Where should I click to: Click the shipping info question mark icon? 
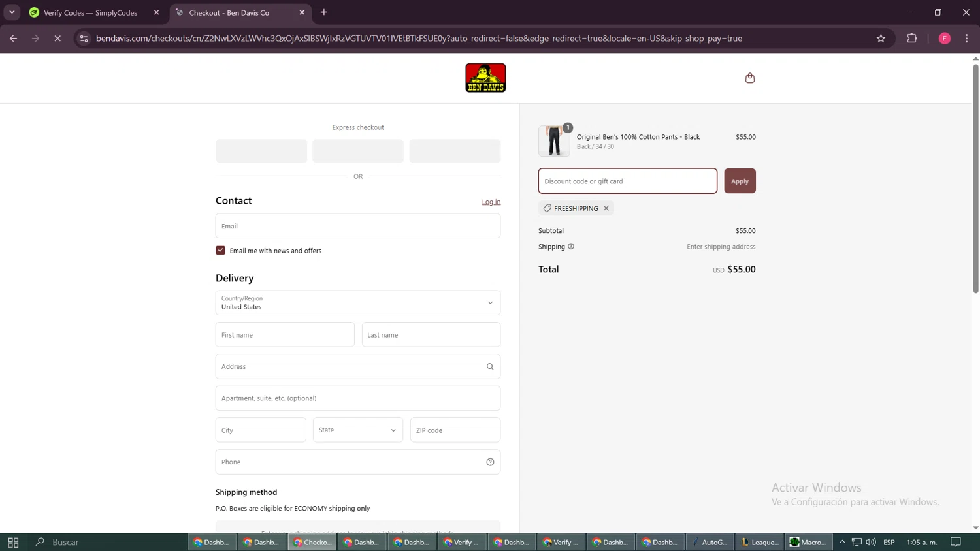point(571,247)
